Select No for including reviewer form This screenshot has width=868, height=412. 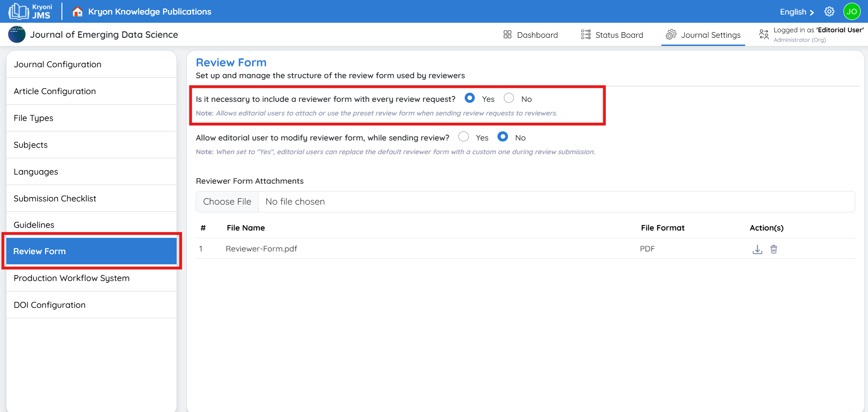509,98
